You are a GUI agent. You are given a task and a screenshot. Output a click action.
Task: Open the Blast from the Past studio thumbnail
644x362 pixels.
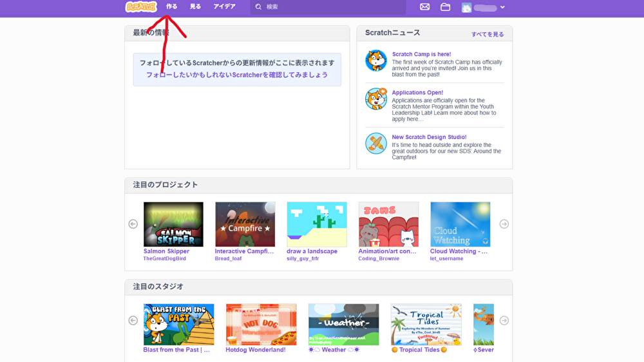click(178, 325)
